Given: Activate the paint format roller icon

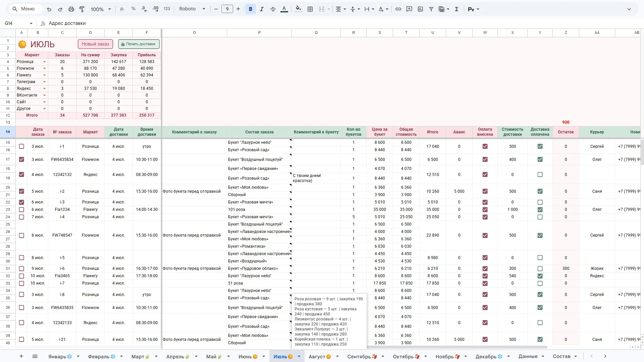Looking at the screenshot, I should point(82,9).
